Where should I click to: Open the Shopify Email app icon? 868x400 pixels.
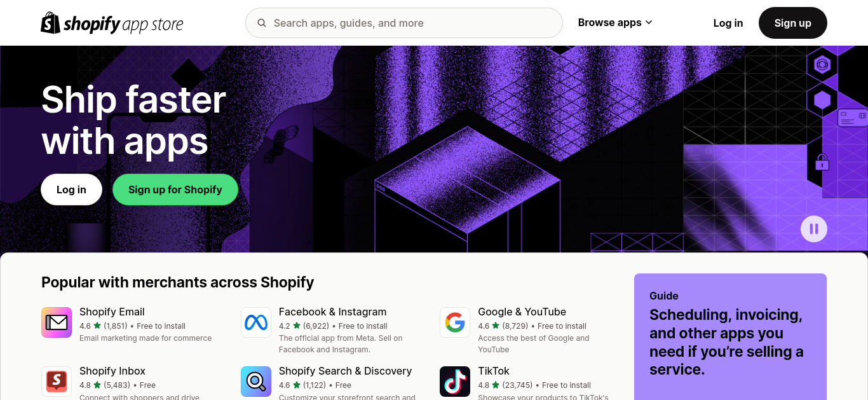pos(57,322)
